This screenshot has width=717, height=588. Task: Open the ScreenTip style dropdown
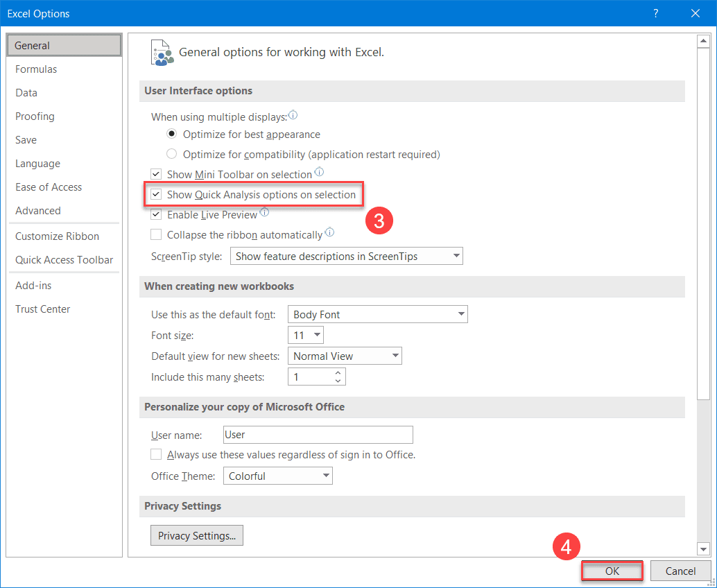point(346,257)
